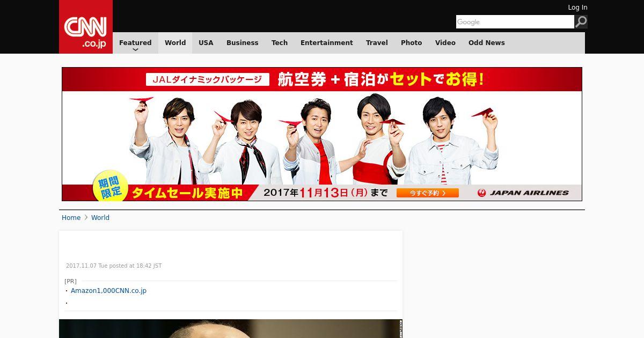Image resolution: width=644 pixels, height=338 pixels.
Task: Focus the Google search field
Action: pyautogui.click(x=515, y=21)
